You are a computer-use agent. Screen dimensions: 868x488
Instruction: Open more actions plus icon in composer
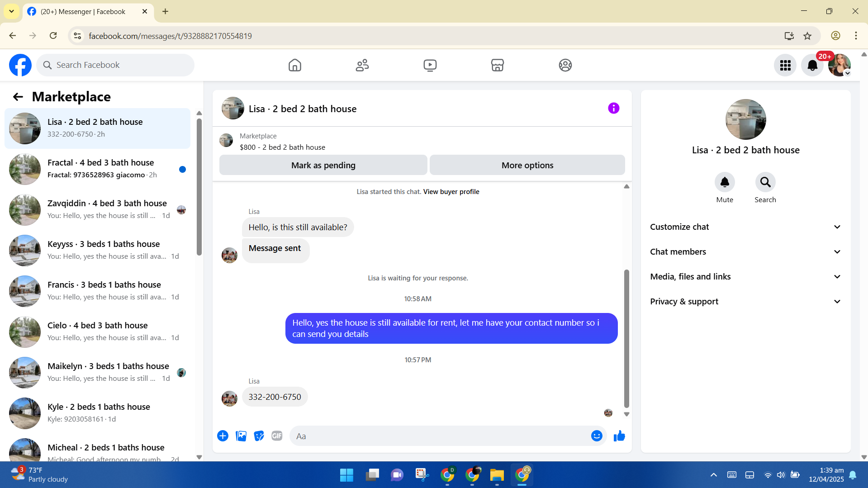223,436
